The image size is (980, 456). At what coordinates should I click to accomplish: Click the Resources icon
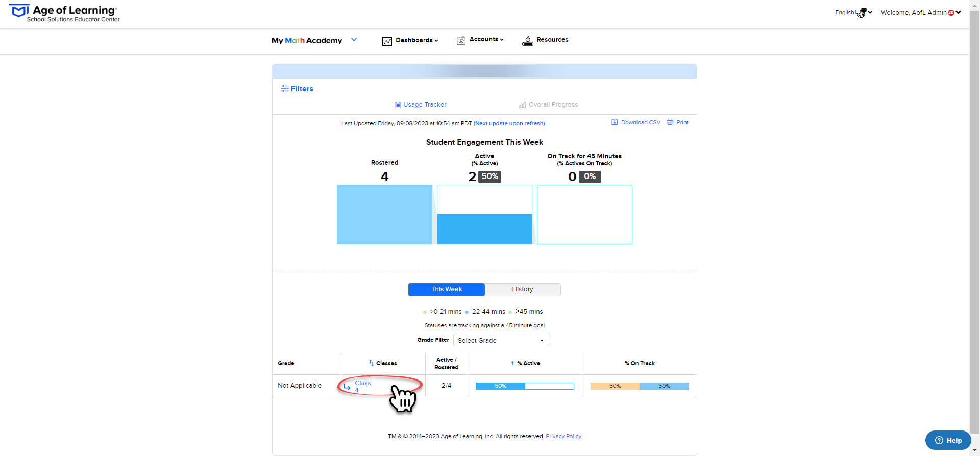coord(527,41)
